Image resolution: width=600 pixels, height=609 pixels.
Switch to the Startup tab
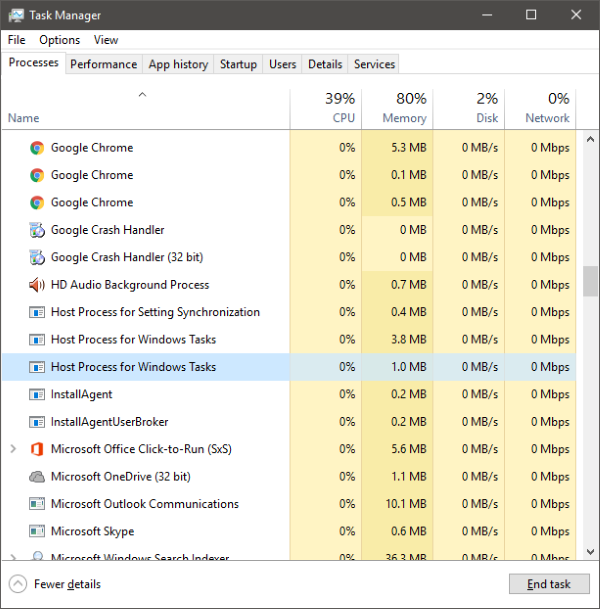point(238,64)
